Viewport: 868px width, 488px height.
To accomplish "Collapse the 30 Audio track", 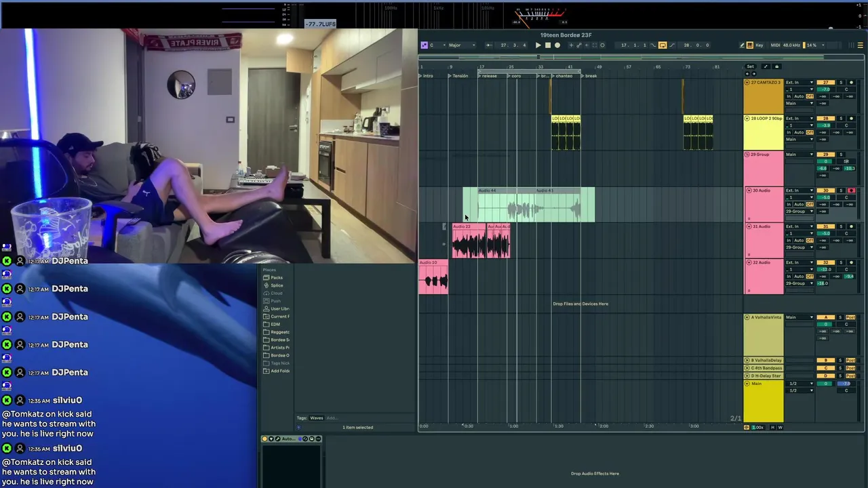I will [749, 190].
